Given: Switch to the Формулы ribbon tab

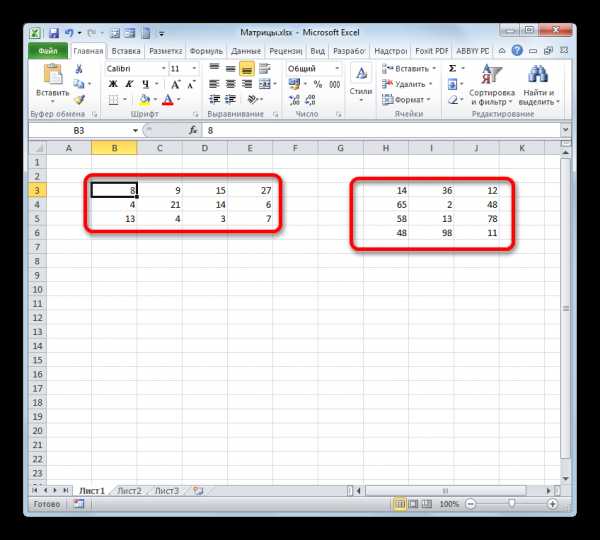Looking at the screenshot, I should coord(206,51).
